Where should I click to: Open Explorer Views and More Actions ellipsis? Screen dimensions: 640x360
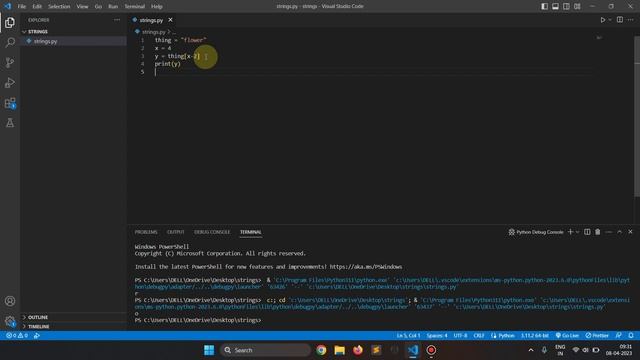[117, 20]
